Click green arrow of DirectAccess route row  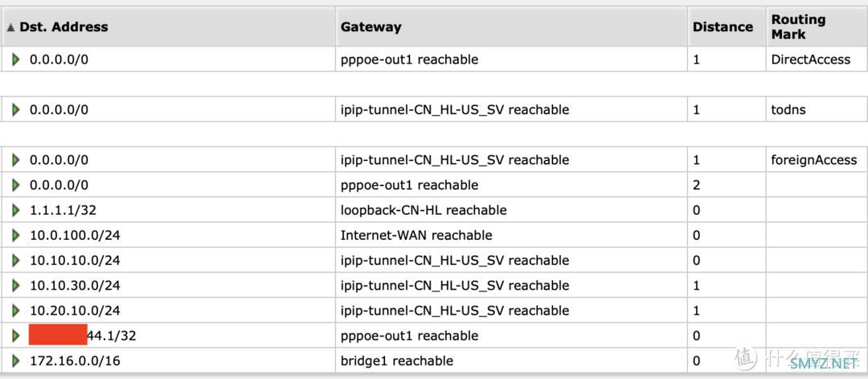pos(16,60)
